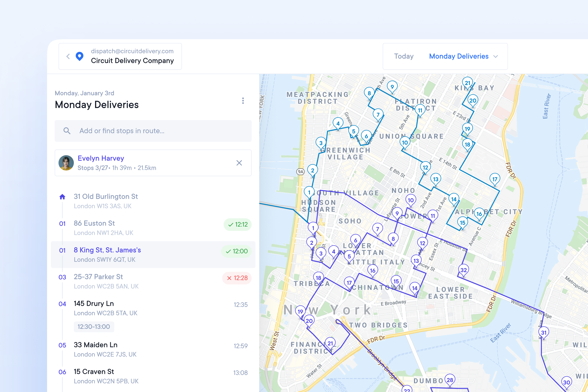Click purple map pin 28 in Dumbo
Viewport: 588px width, 392px height.
click(450, 380)
